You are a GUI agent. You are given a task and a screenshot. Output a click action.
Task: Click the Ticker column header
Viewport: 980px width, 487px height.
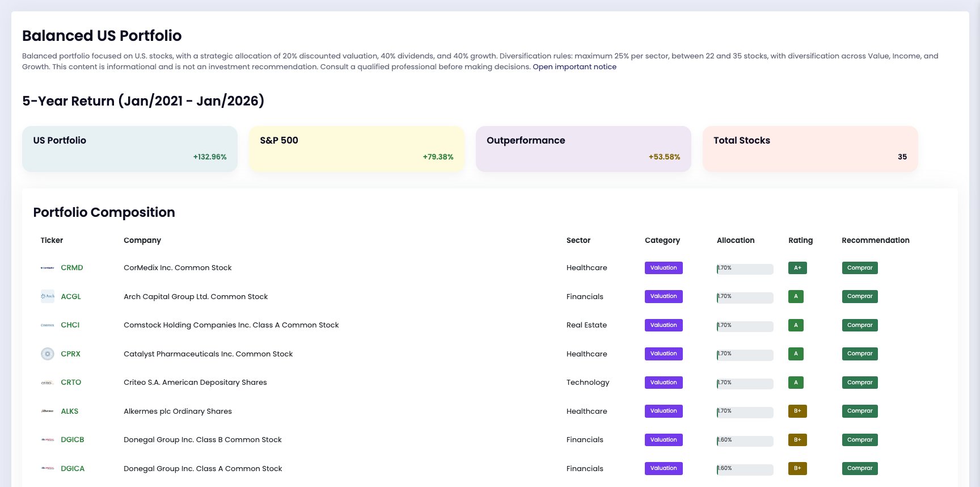pos(52,241)
